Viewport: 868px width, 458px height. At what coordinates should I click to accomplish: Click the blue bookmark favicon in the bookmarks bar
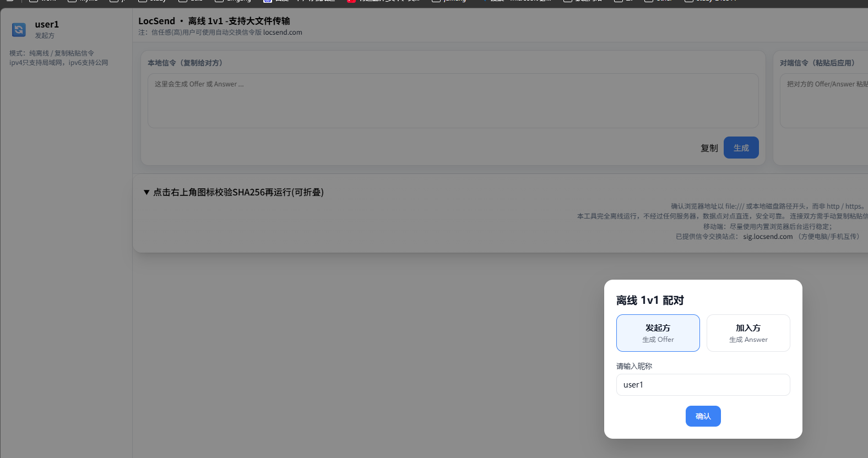pyautogui.click(x=268, y=2)
